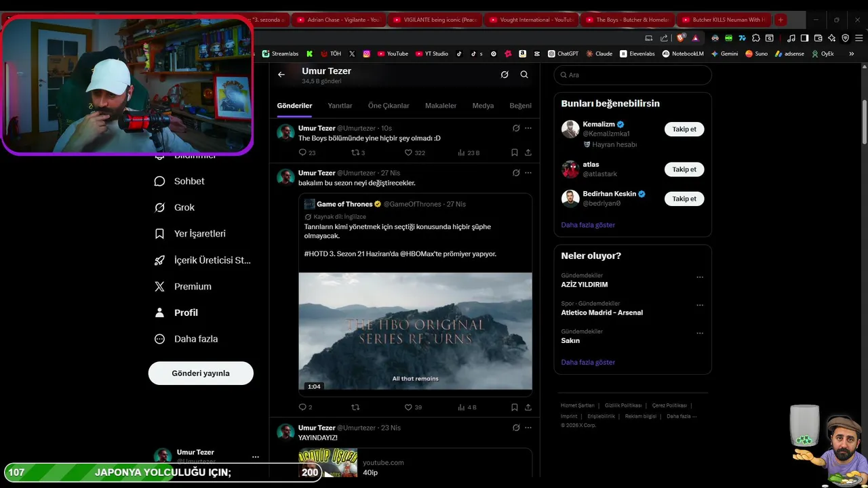Screen dimensions: 868x488
Task: Open YT Studio bookmark
Action: (x=432, y=54)
